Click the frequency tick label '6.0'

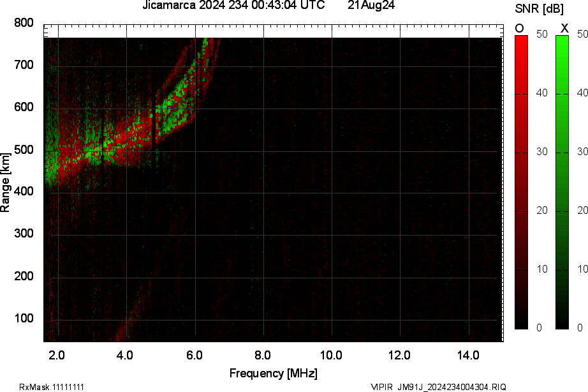pyautogui.click(x=195, y=355)
